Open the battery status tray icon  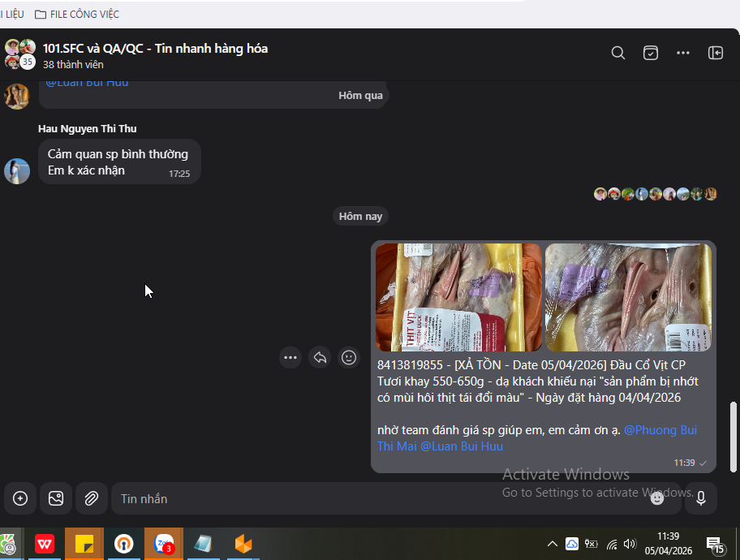[591, 544]
